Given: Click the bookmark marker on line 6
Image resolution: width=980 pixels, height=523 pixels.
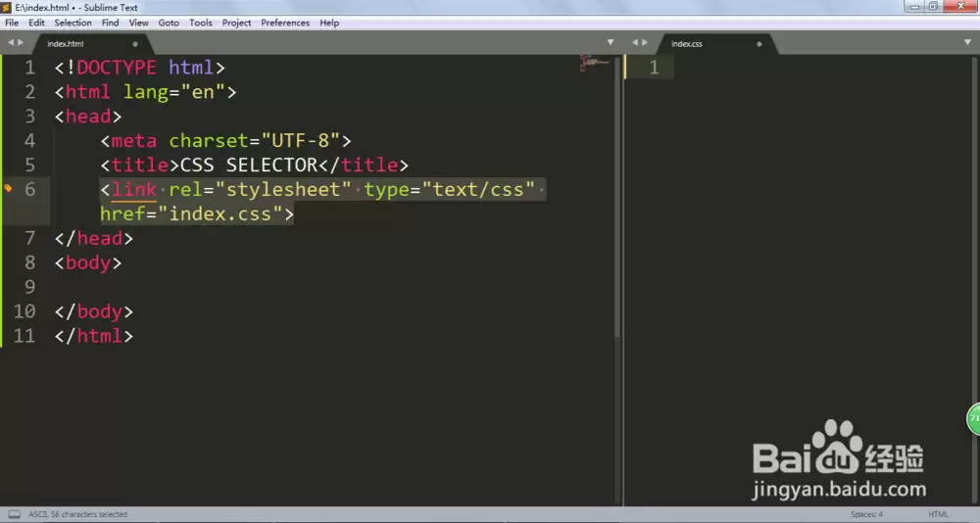Looking at the screenshot, I should [x=8, y=188].
